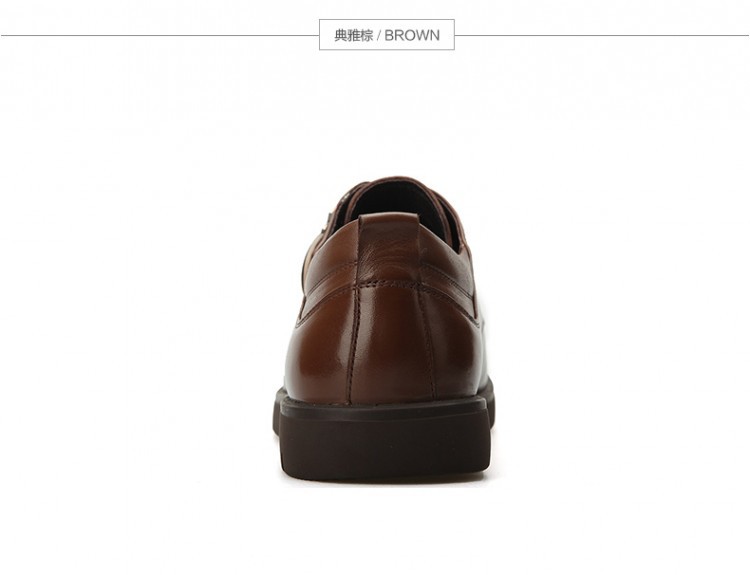This screenshot has width=750, height=575.
Task: Click the curved stitched panel on the heel's right
Action: (x=450, y=286)
